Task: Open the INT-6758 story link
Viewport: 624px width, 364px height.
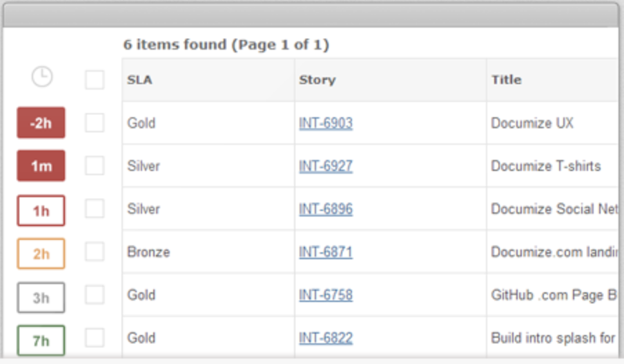Action: [x=326, y=295]
